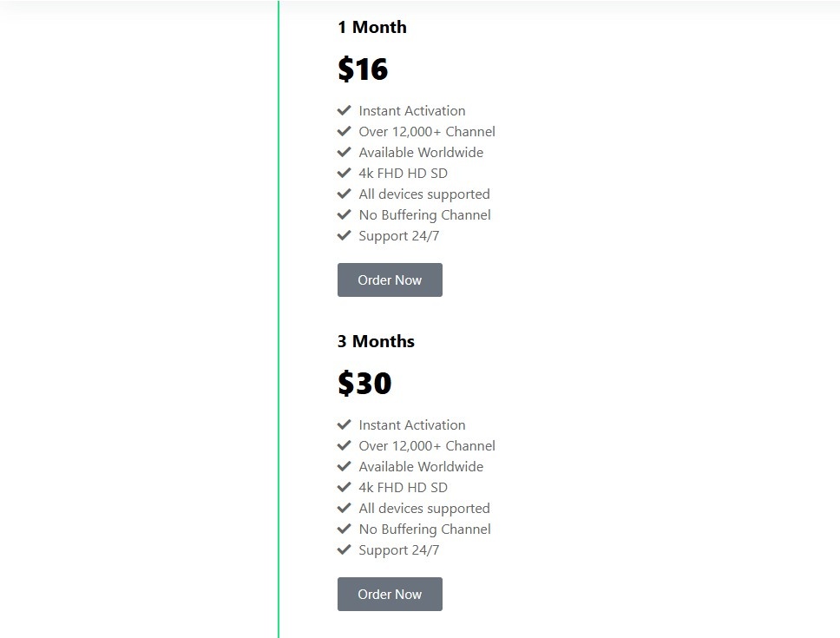Select the 4k FHD HD SD checkmark under $30
Viewport: 840px width, 638px height.
click(345, 487)
